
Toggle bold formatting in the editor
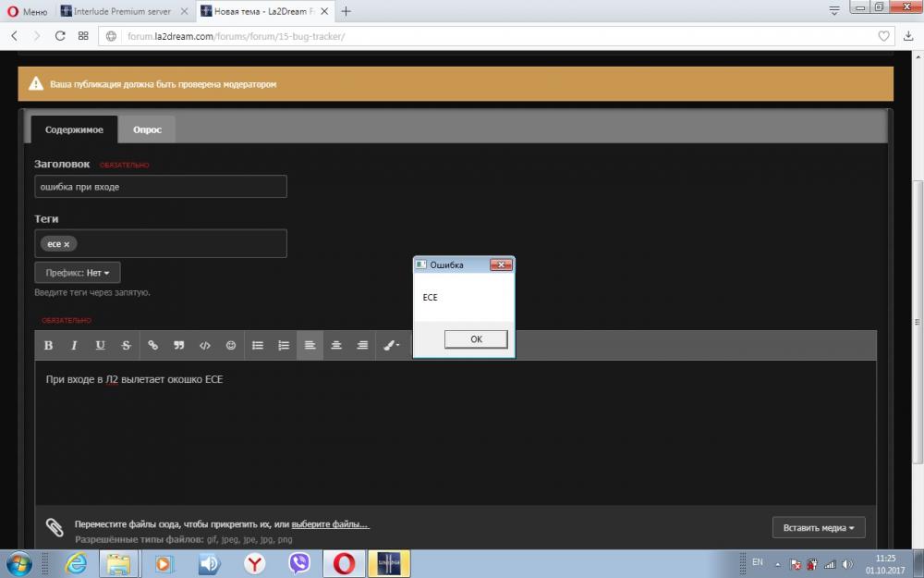pos(49,345)
